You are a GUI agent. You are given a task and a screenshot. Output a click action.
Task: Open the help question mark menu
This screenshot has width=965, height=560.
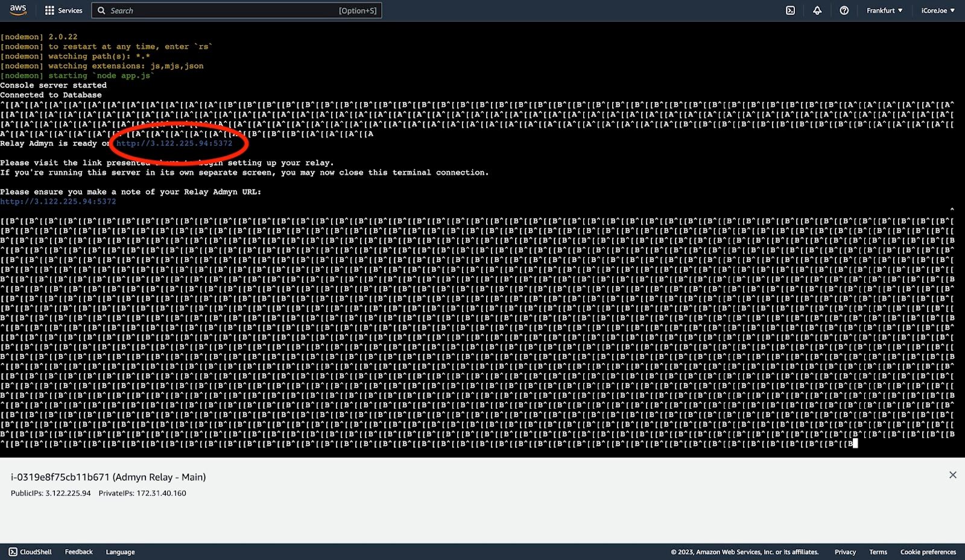click(844, 10)
